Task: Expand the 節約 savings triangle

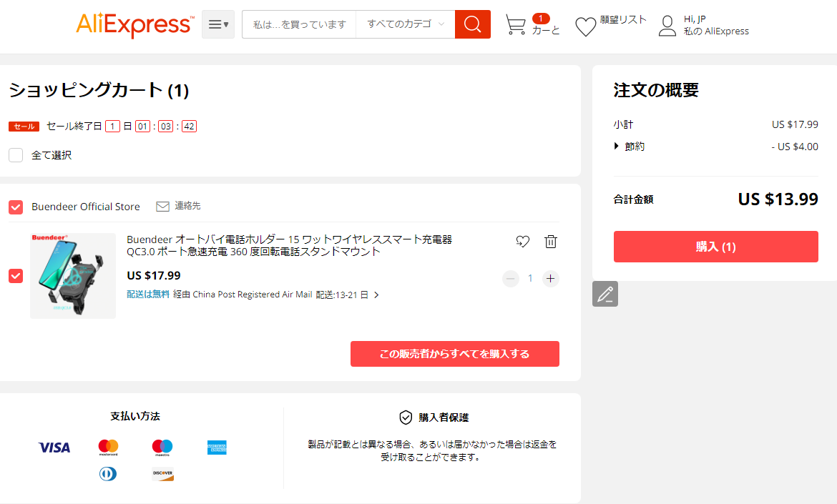Action: click(x=617, y=146)
